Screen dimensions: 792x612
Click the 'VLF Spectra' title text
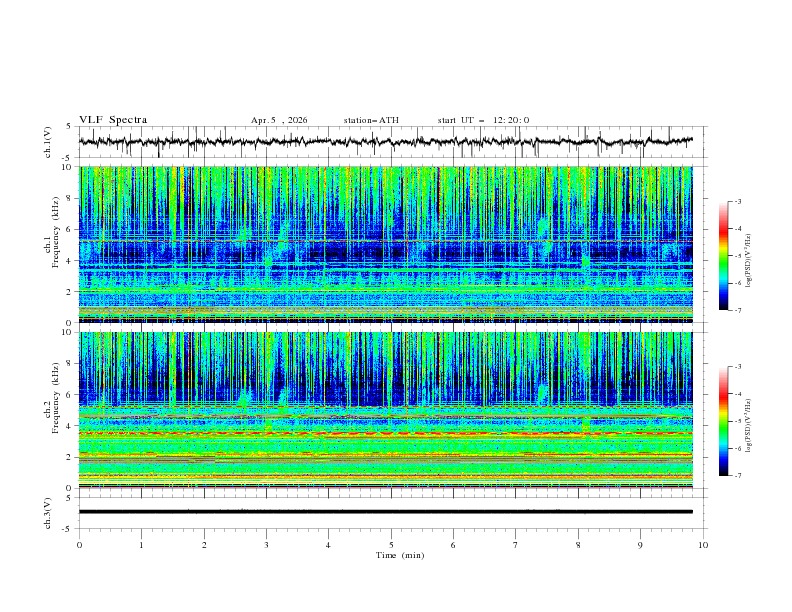click(113, 120)
